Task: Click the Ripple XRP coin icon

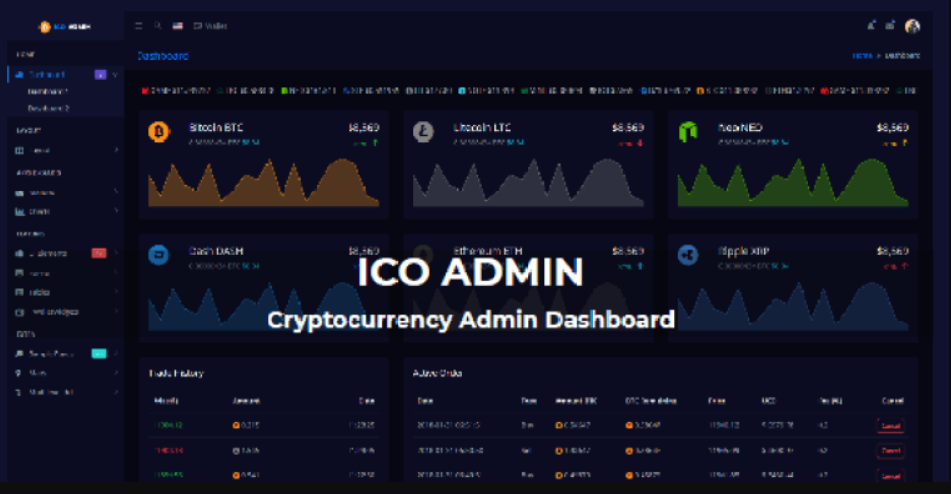Action: click(x=688, y=255)
